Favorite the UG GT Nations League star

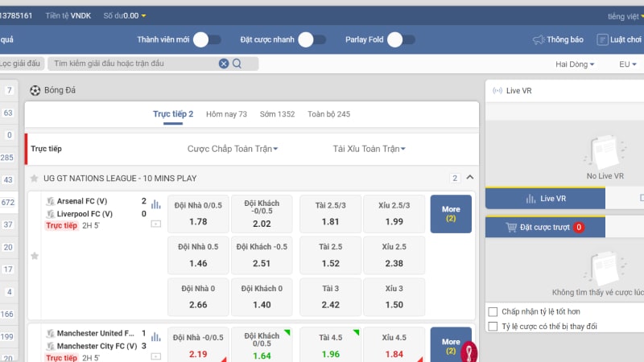(x=34, y=178)
